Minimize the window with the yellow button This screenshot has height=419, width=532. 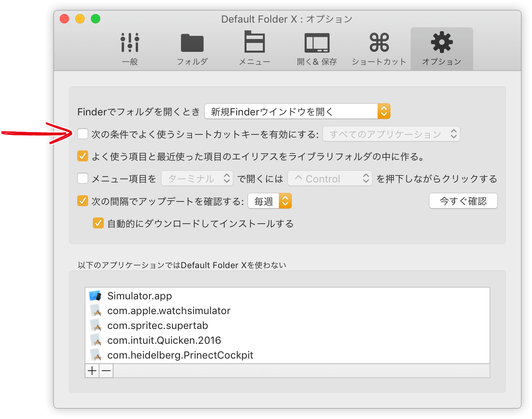click(x=80, y=19)
